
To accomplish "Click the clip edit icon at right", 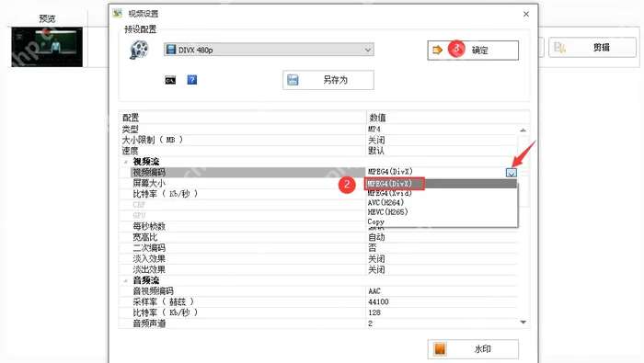I will coord(560,47).
